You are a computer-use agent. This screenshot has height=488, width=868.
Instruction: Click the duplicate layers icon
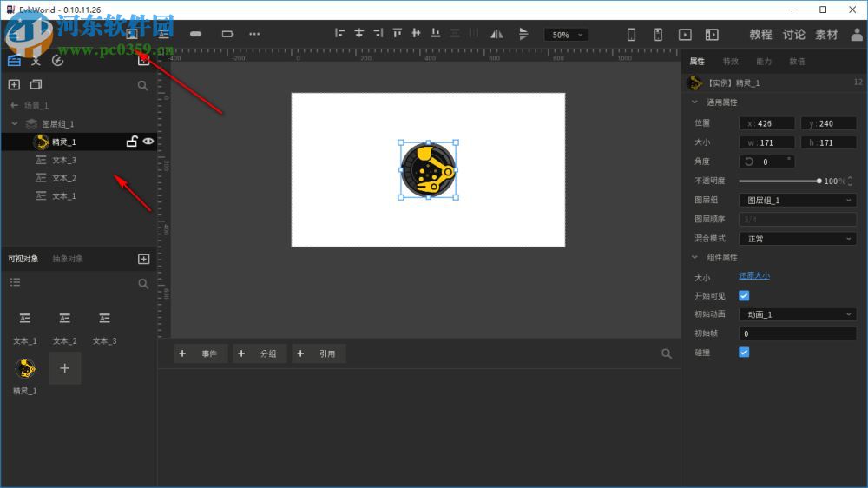36,84
